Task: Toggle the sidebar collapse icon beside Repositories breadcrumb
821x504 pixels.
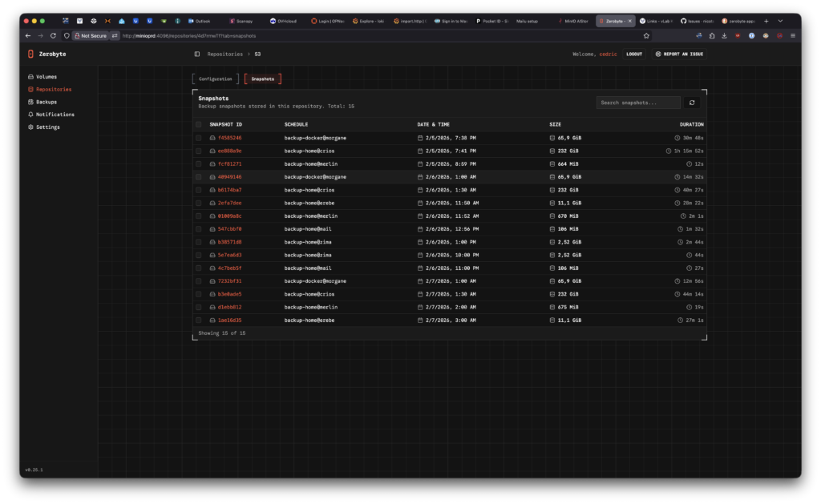Action: click(x=197, y=54)
